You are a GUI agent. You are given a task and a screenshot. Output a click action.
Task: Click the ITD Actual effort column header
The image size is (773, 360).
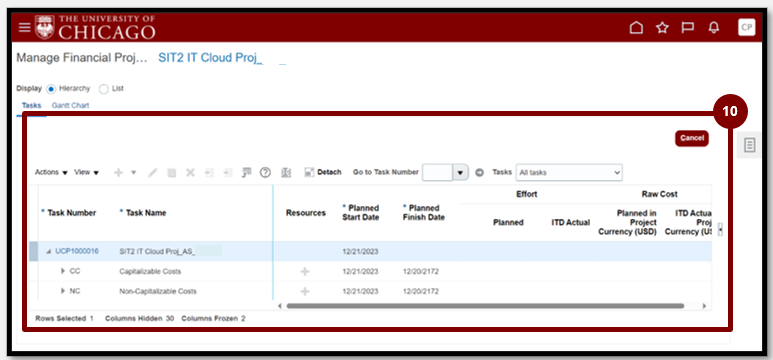570,222
